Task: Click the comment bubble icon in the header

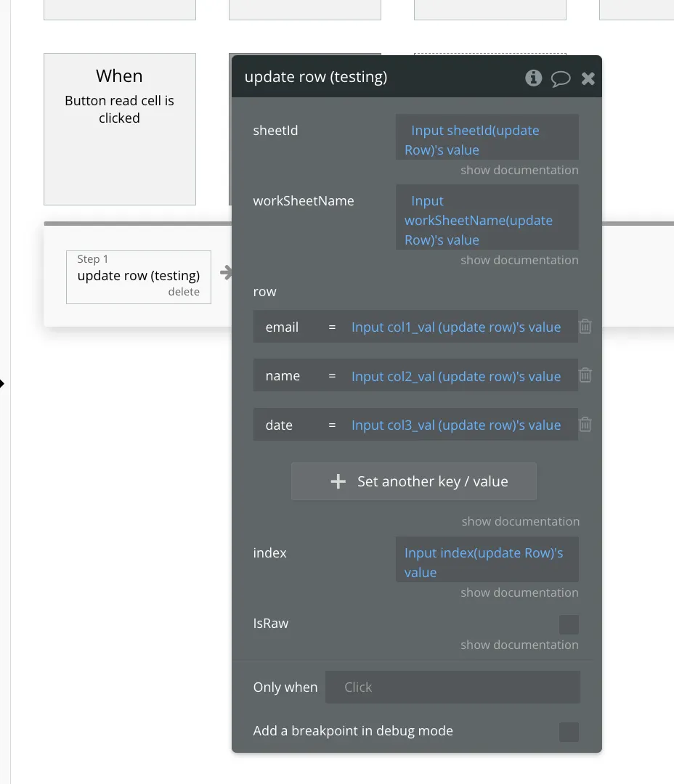Action: pos(561,78)
